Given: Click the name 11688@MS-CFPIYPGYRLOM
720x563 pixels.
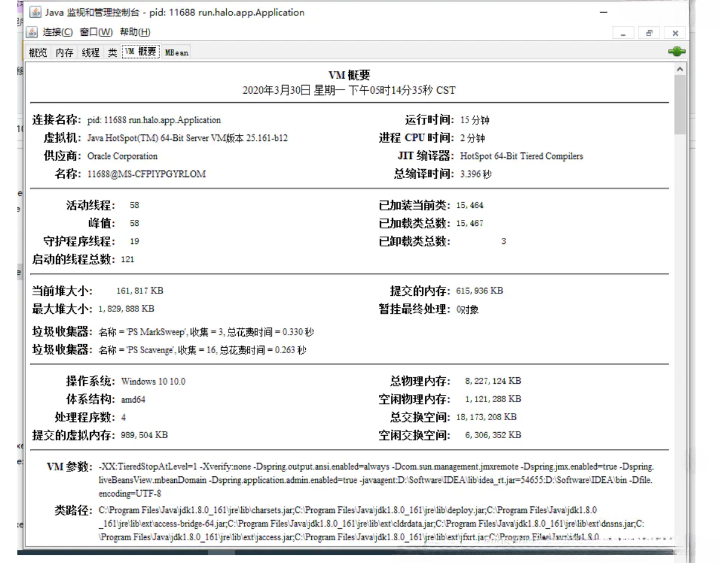Looking at the screenshot, I should point(146,174).
